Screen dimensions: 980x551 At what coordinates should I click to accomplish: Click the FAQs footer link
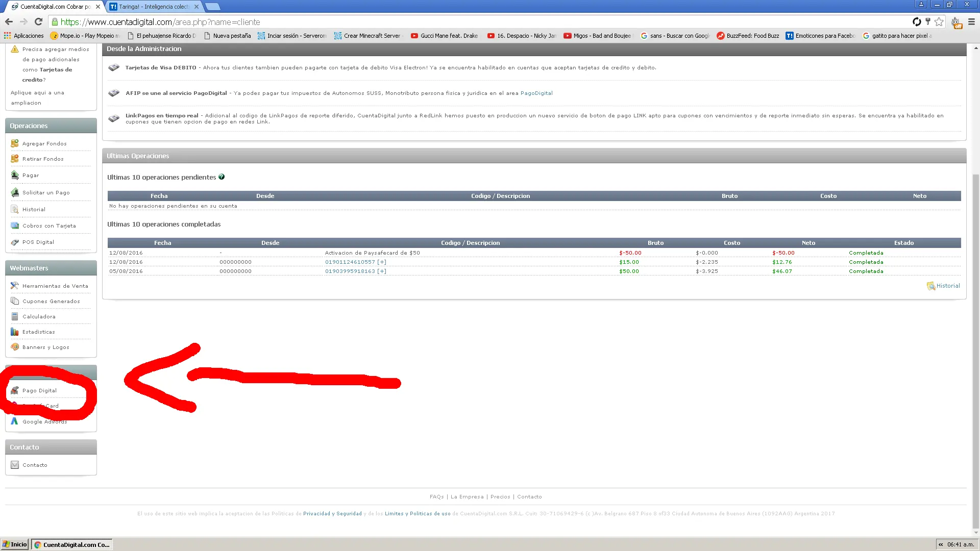pos(436,497)
